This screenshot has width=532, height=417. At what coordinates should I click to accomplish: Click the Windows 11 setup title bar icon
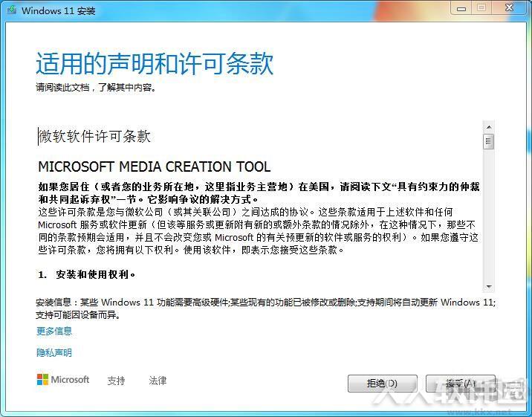(x=12, y=10)
